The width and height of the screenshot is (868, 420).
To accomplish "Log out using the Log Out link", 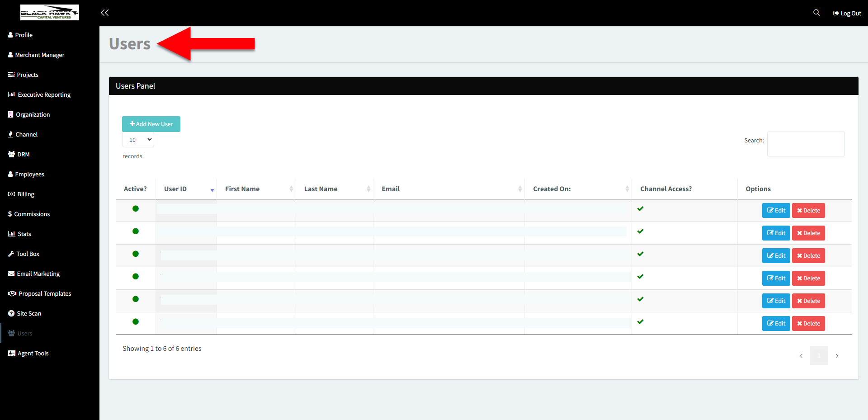I will point(847,13).
